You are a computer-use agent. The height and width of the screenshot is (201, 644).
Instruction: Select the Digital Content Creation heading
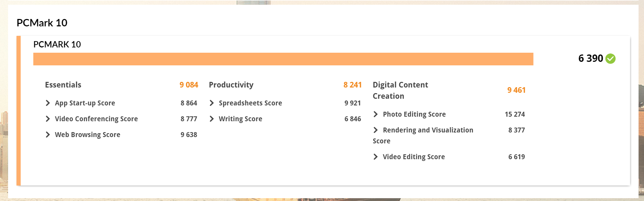pos(400,90)
